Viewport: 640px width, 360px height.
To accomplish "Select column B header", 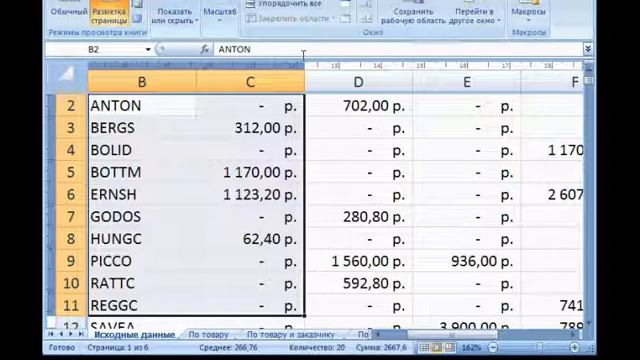I will (142, 82).
